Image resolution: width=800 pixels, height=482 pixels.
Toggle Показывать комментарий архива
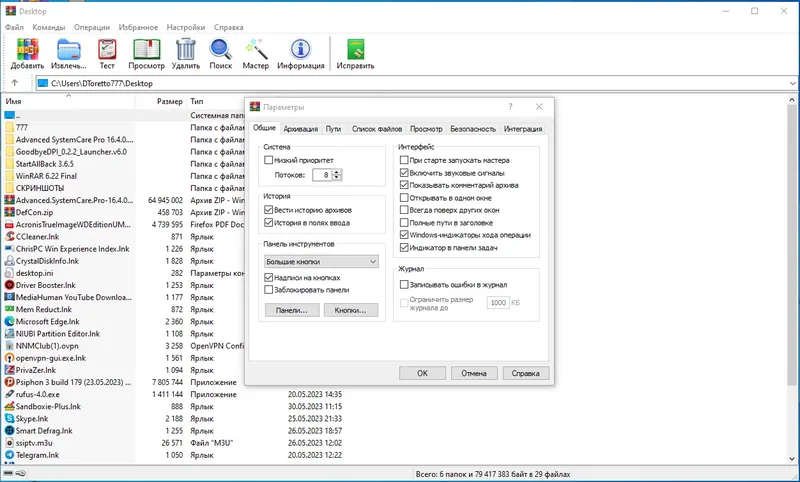404,185
